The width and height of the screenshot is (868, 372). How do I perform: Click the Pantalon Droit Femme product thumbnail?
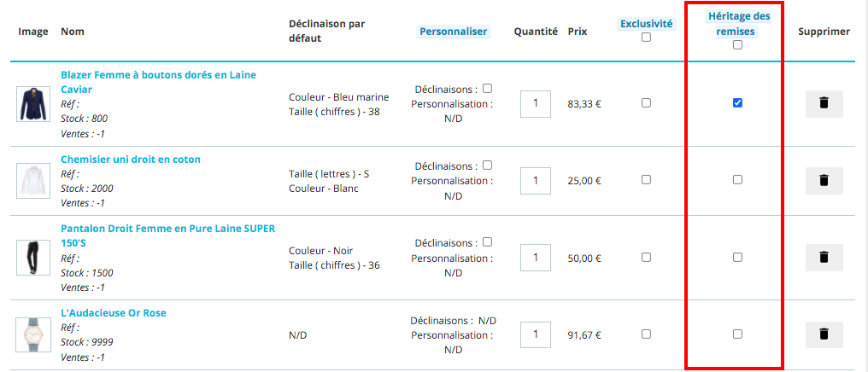tap(28, 257)
